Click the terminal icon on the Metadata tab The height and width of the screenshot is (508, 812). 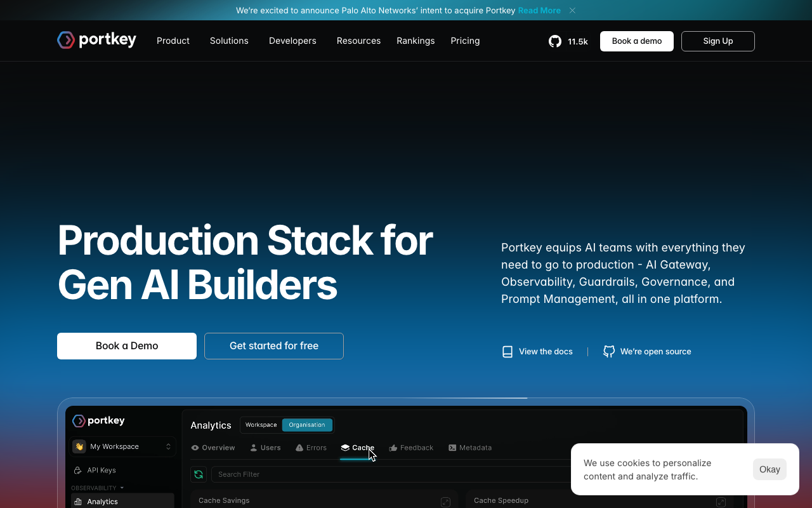click(x=452, y=448)
